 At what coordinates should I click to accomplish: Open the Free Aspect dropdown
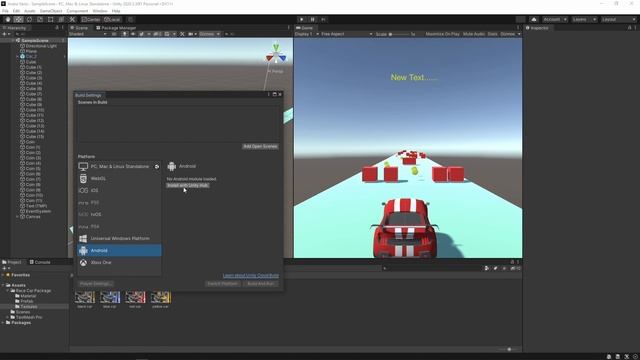(x=347, y=34)
